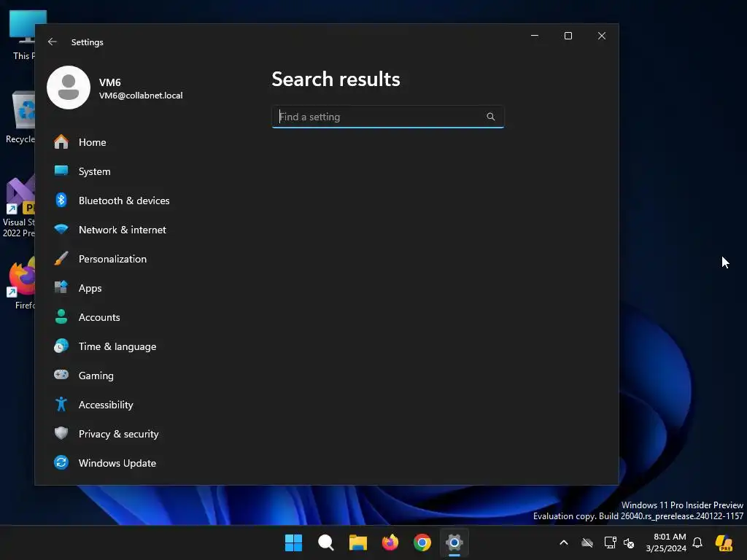
Task: Click the magnifier icon in search box
Action: (x=491, y=117)
